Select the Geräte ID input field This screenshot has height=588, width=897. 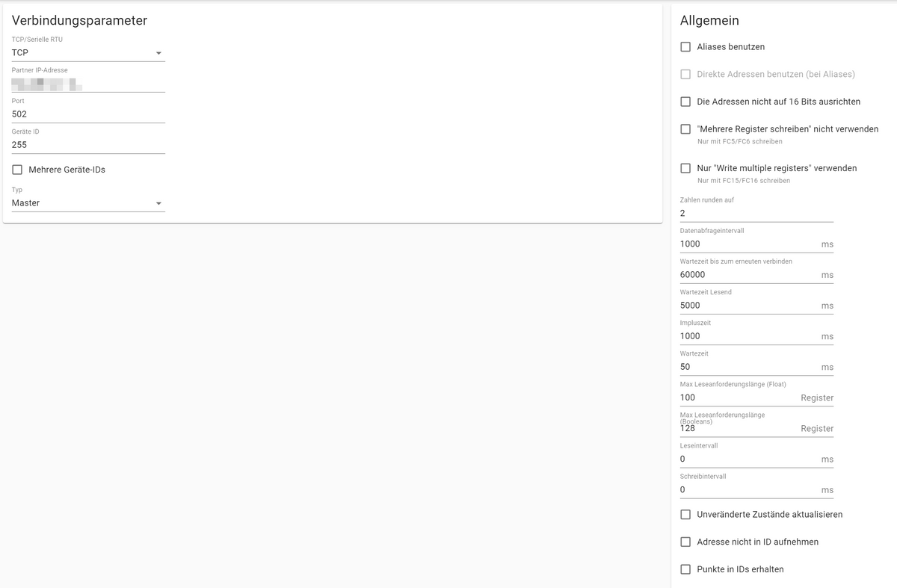88,145
